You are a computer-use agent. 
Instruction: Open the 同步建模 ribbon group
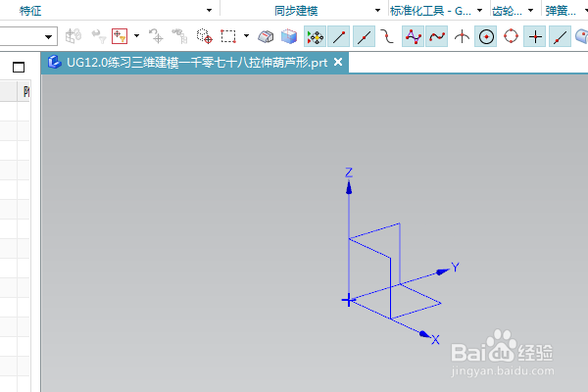tap(296, 11)
